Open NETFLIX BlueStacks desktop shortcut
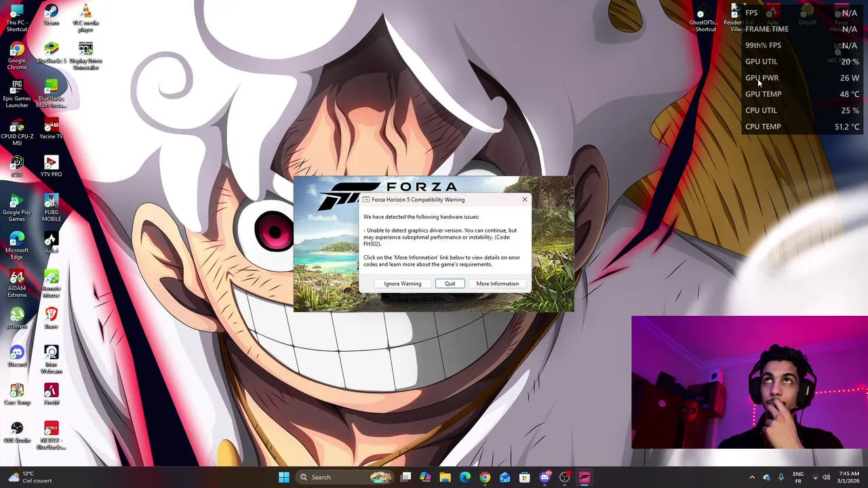Screen dimensions: 868x488 coord(51,436)
